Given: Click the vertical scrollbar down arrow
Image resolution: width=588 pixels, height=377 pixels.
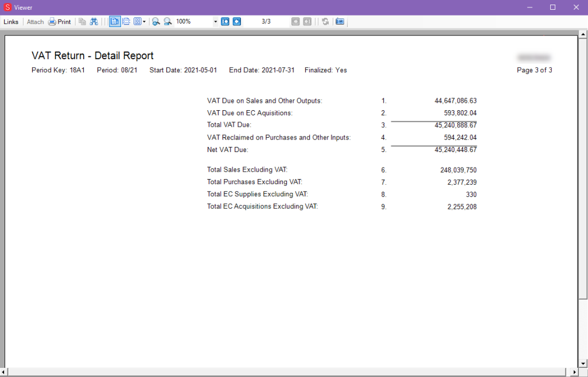Looking at the screenshot, I should coord(583,363).
